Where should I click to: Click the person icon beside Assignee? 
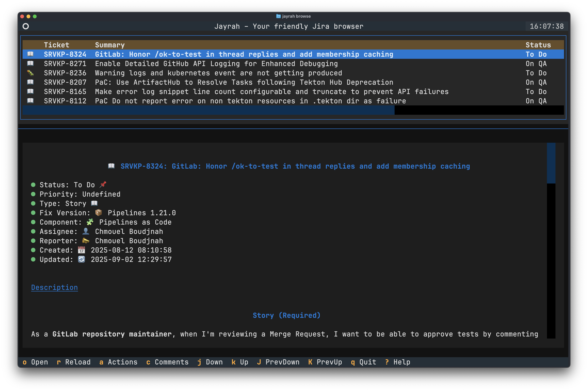point(86,231)
